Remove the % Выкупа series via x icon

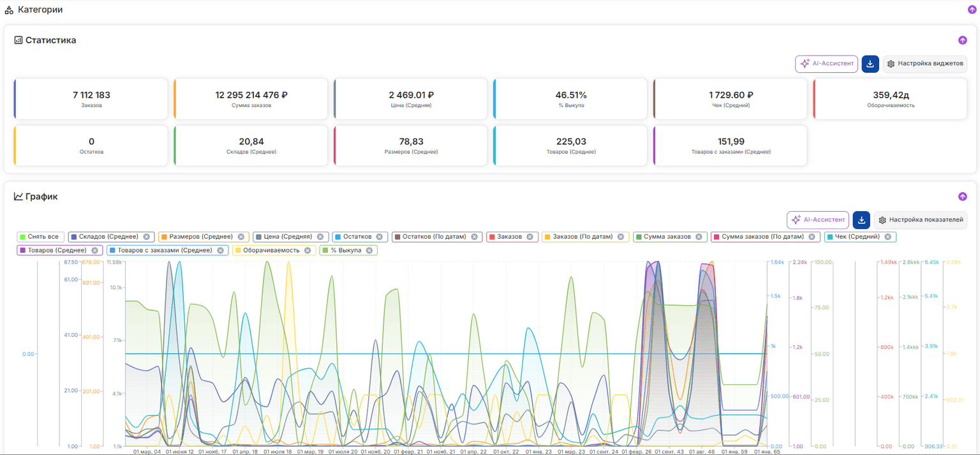pos(369,251)
